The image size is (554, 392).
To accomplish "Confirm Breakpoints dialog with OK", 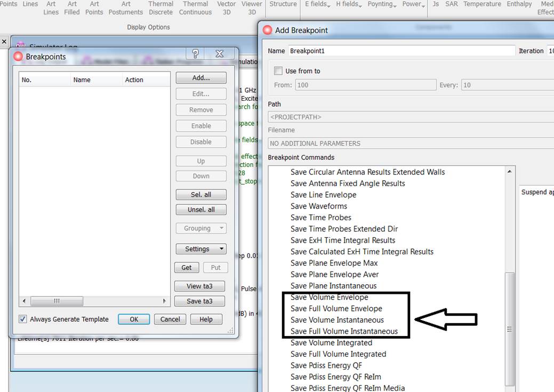I will click(x=134, y=319).
